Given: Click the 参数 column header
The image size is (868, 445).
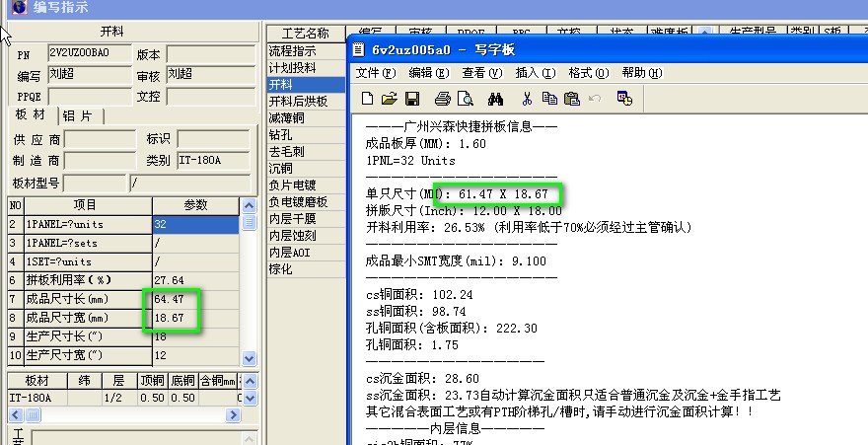Looking at the screenshot, I should coord(196,205).
